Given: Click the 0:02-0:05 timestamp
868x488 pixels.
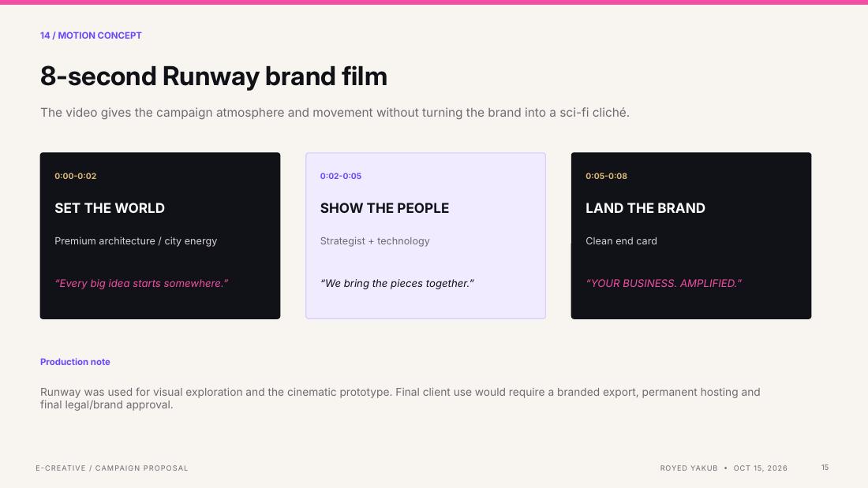Looking at the screenshot, I should [340, 176].
